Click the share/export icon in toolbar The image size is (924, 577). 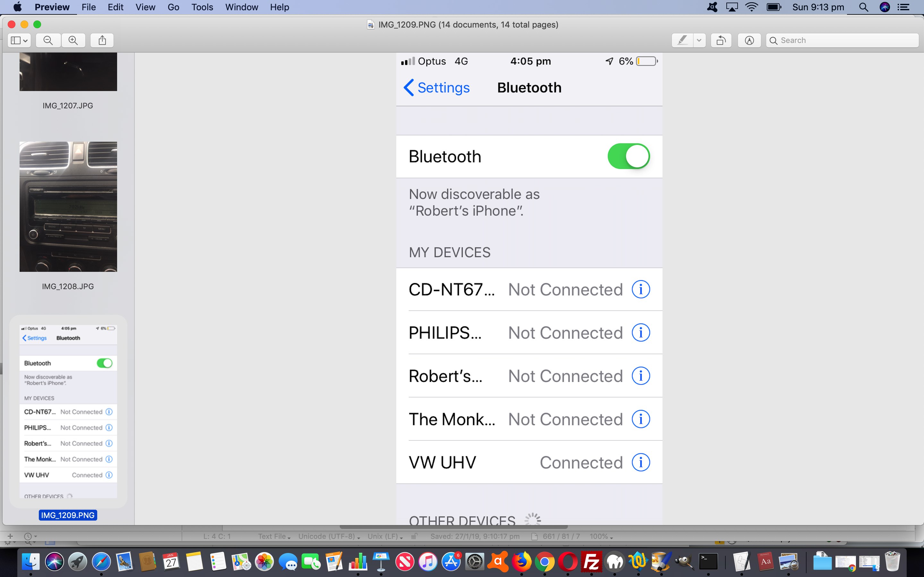pos(102,40)
